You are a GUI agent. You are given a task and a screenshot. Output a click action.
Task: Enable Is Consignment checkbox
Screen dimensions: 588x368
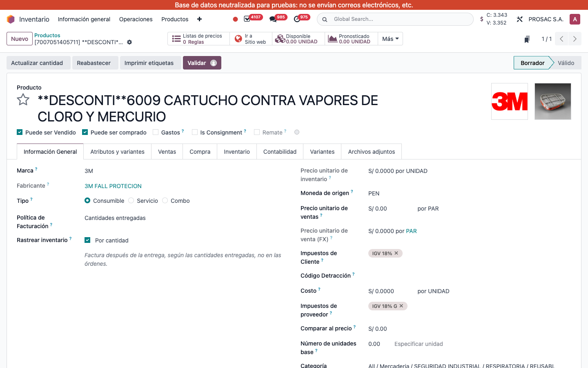pos(195,132)
